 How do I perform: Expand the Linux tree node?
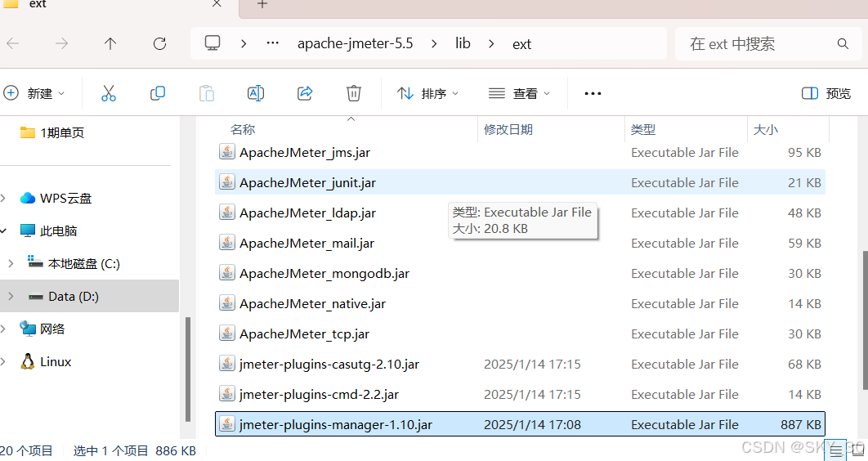[4, 362]
